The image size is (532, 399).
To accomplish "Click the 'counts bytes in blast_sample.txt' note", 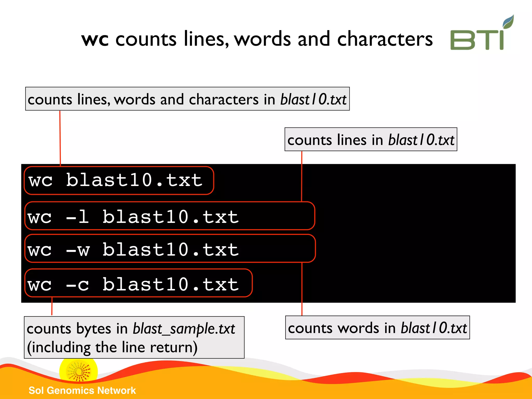I will click(131, 328).
